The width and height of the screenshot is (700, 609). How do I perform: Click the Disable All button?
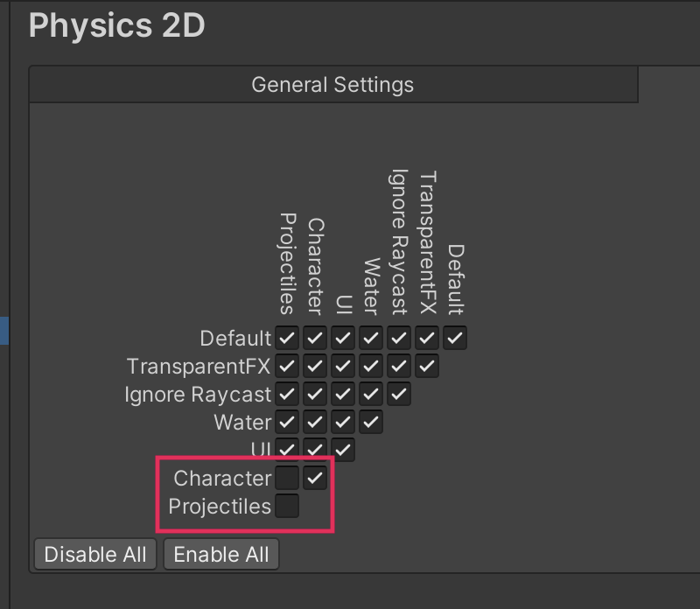(95, 554)
